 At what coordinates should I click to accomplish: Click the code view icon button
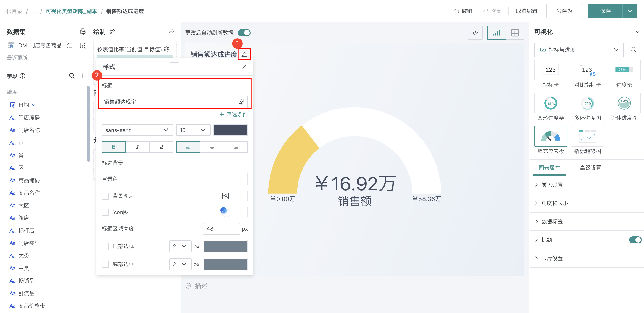[475, 33]
